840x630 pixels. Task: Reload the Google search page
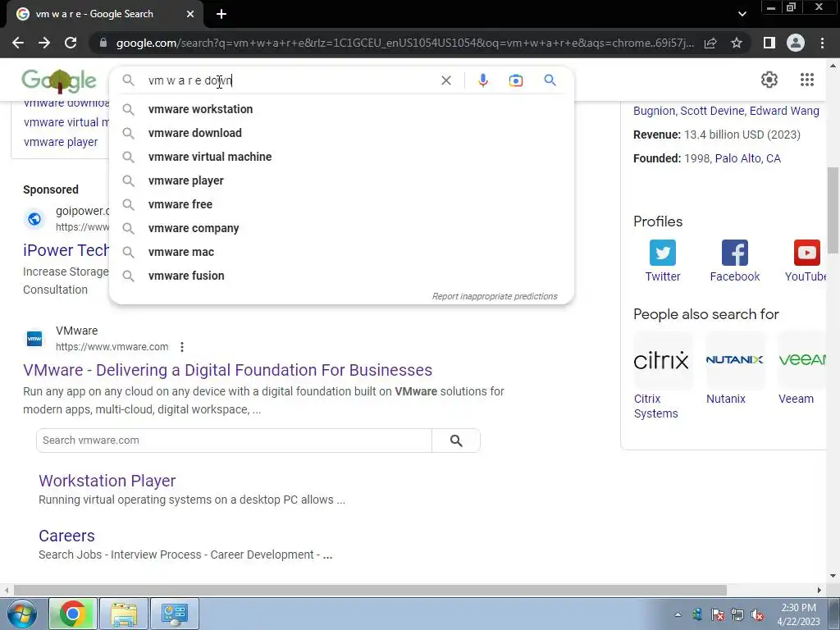71,43
